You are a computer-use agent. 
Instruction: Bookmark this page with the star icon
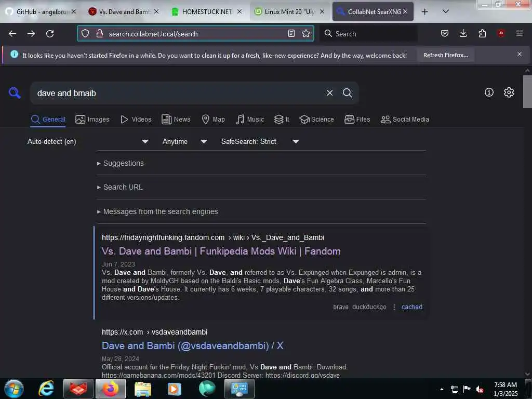click(306, 33)
